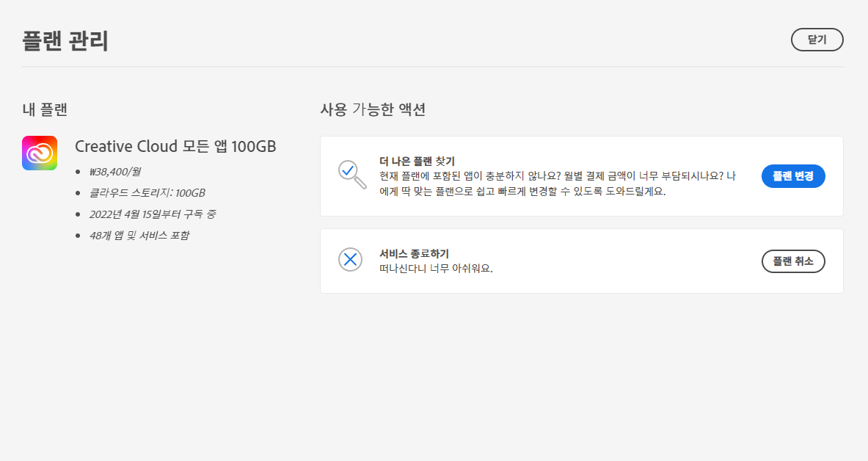The image size is (868, 461).
Task: Click the 닫기 button
Action: (x=817, y=40)
